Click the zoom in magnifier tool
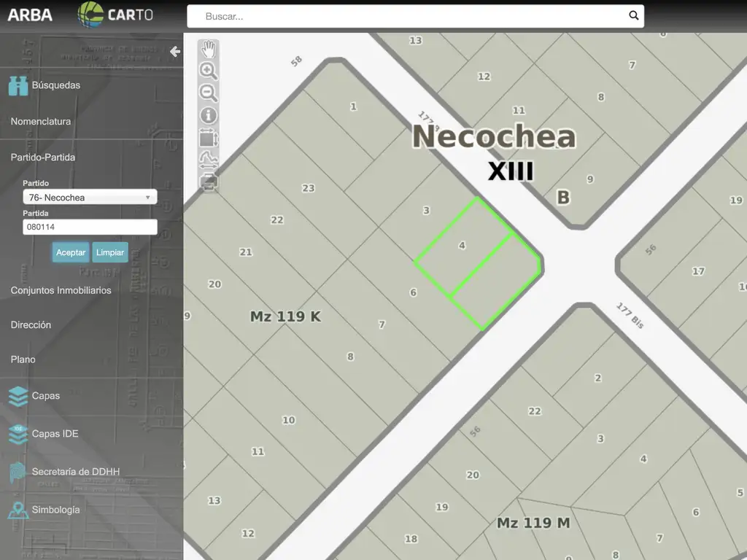Viewport: 747px width, 560px height. (209, 71)
